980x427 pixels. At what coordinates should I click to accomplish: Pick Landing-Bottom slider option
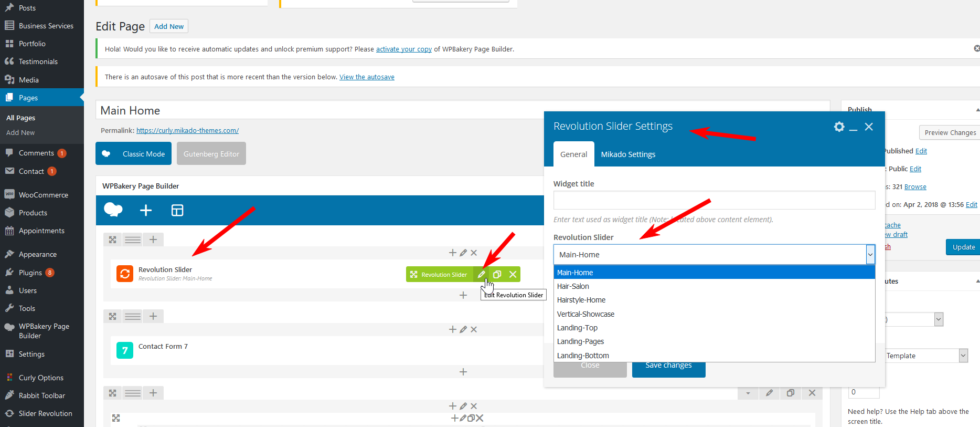click(x=714, y=356)
